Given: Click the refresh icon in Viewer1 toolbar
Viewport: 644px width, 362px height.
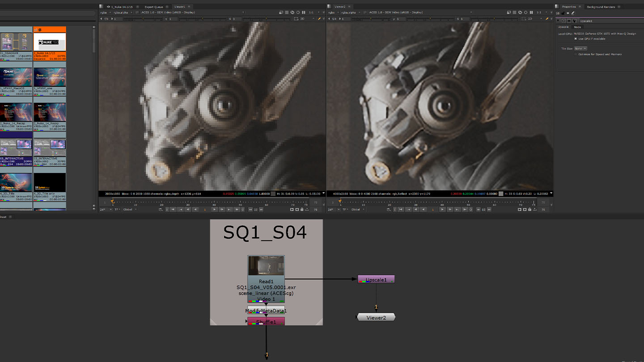Looking at the screenshot, I should coord(292,13).
